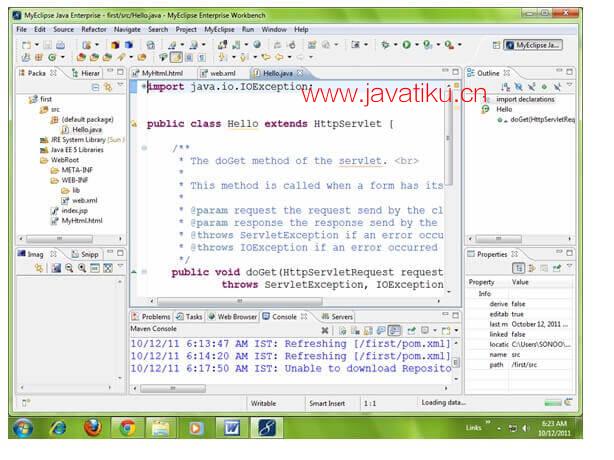The width and height of the screenshot is (614, 460).
Task: Click the Print toolbar icon
Action: [x=60, y=45]
